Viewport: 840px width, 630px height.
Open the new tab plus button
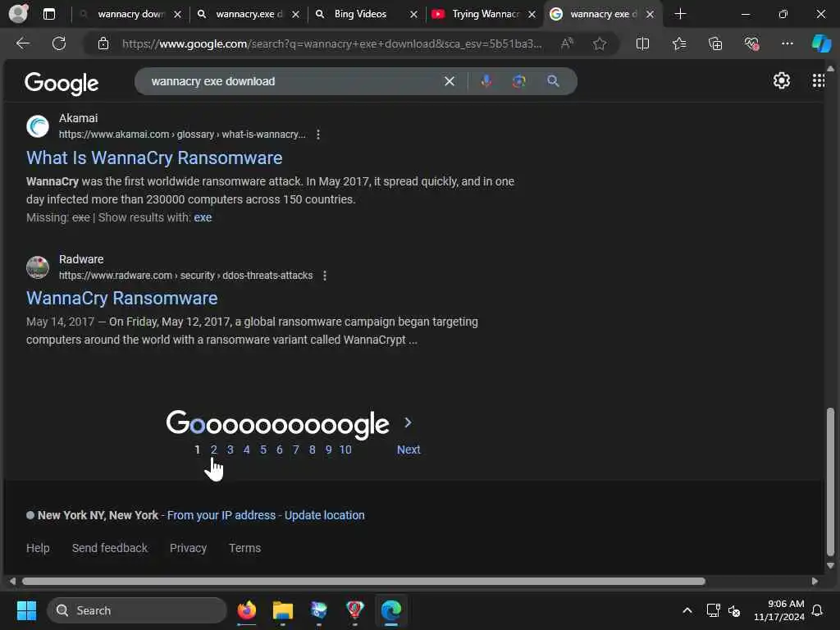click(680, 14)
